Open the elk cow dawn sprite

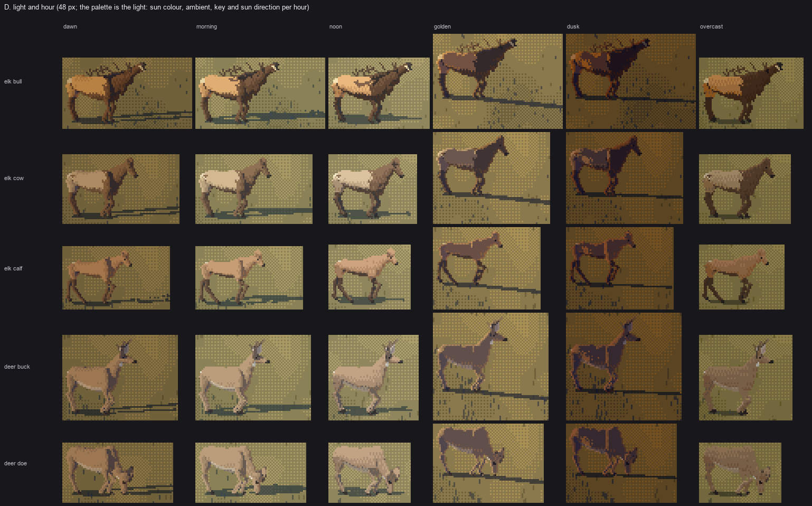point(121,189)
